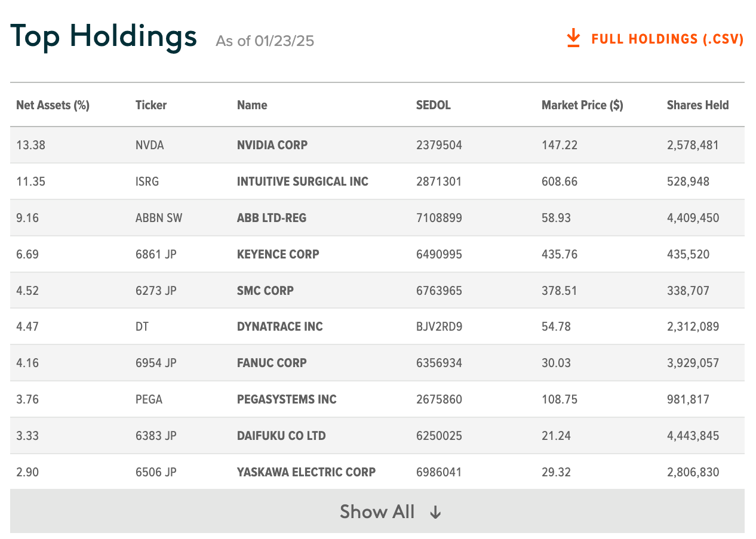Click the Net Assets (%) column header
The height and width of the screenshot is (539, 756).
coord(53,105)
